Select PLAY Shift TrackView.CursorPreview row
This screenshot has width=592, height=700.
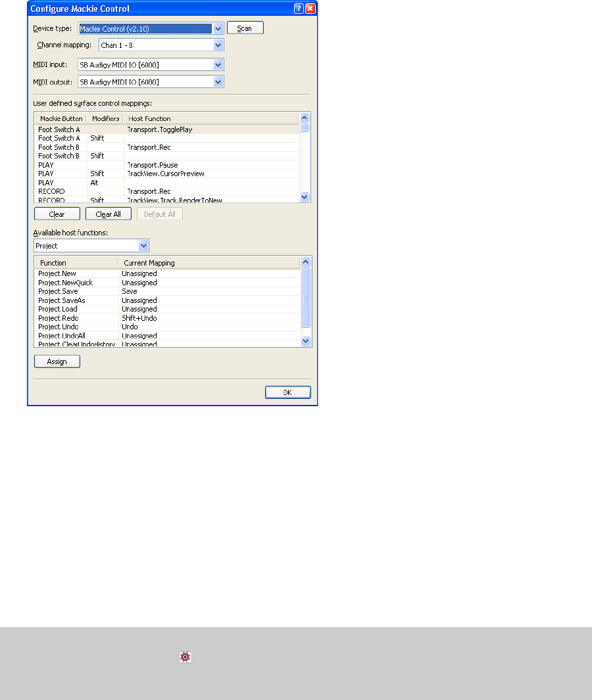coord(167,174)
